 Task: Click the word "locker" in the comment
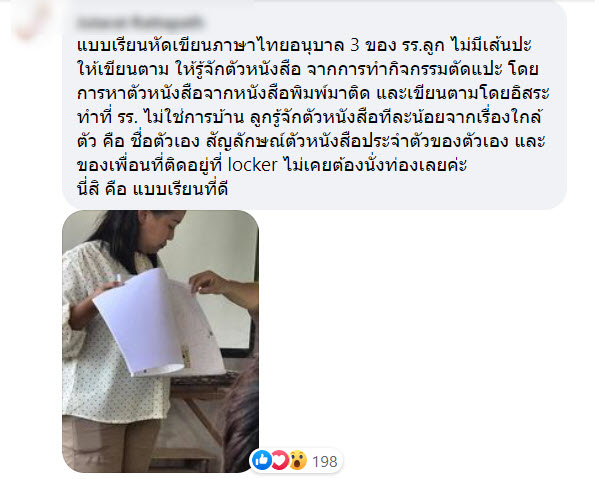[x=252, y=165]
